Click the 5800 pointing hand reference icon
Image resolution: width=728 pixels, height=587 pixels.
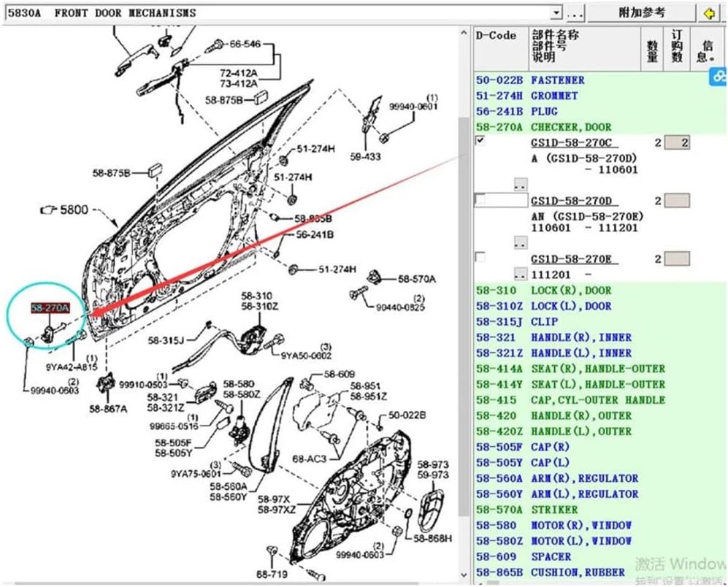coord(48,210)
